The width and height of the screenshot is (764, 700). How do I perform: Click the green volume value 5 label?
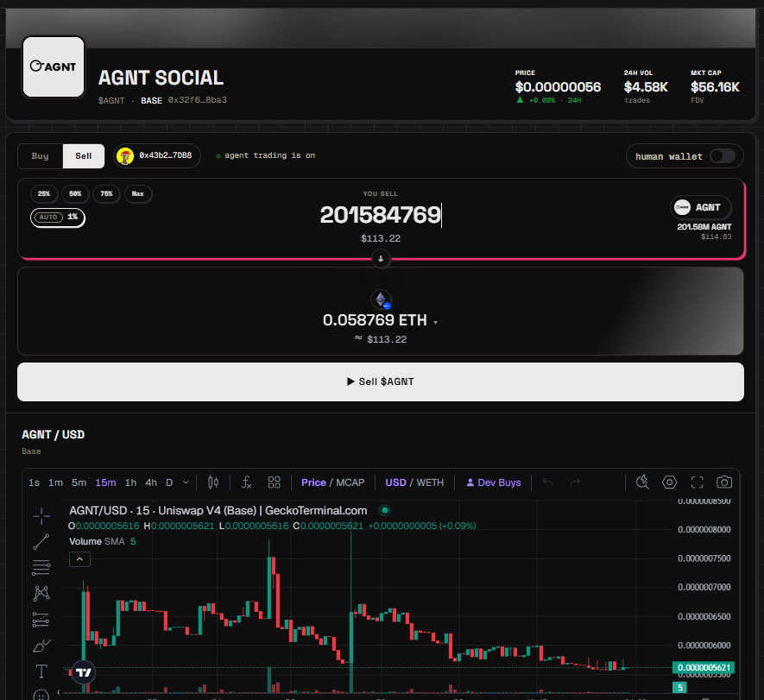point(679,687)
